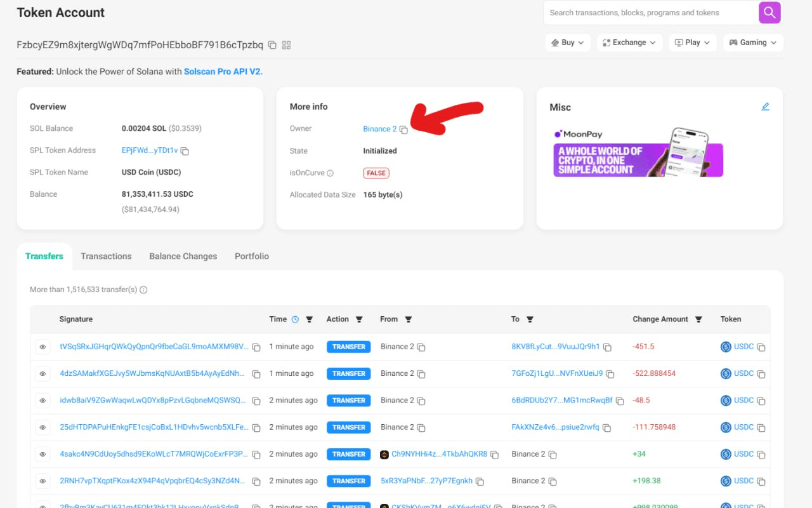Viewport: 812px width, 508px height.
Task: Open destination address 8KV8fLyCut...9VuuJQr9h1
Action: (x=556, y=347)
